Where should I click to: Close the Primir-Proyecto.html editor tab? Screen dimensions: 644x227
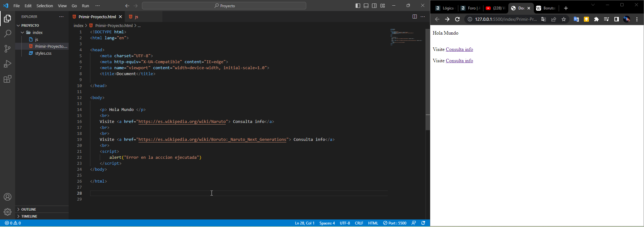[x=120, y=17]
